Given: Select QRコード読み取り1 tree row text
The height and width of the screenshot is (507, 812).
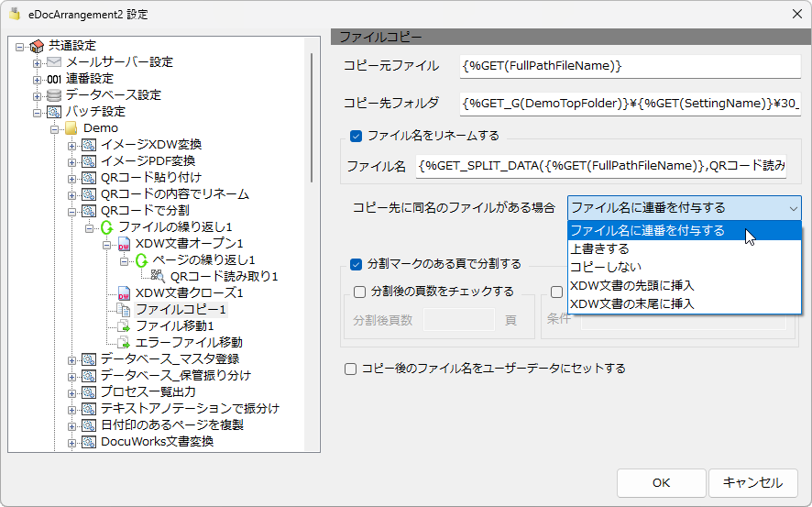Looking at the screenshot, I should click(225, 277).
